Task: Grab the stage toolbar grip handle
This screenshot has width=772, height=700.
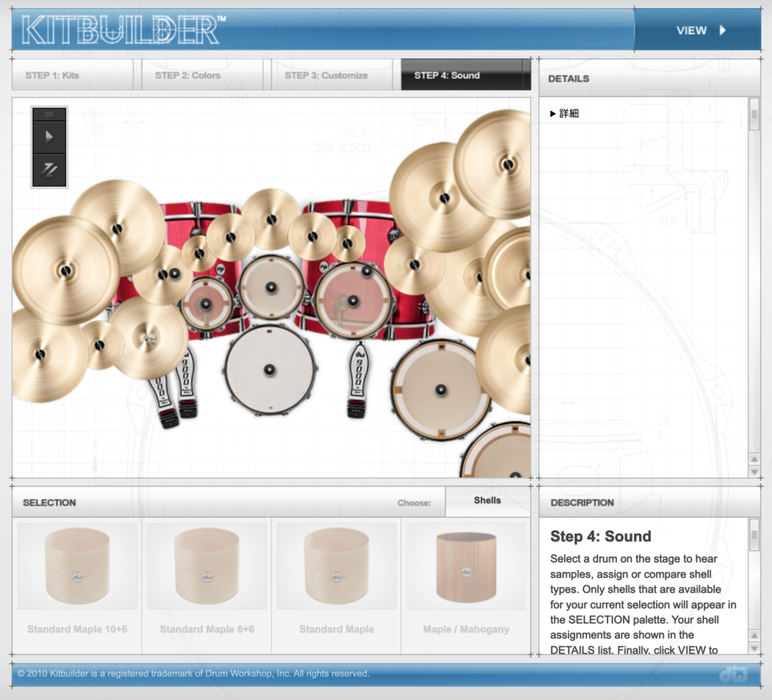Action: tap(49, 114)
